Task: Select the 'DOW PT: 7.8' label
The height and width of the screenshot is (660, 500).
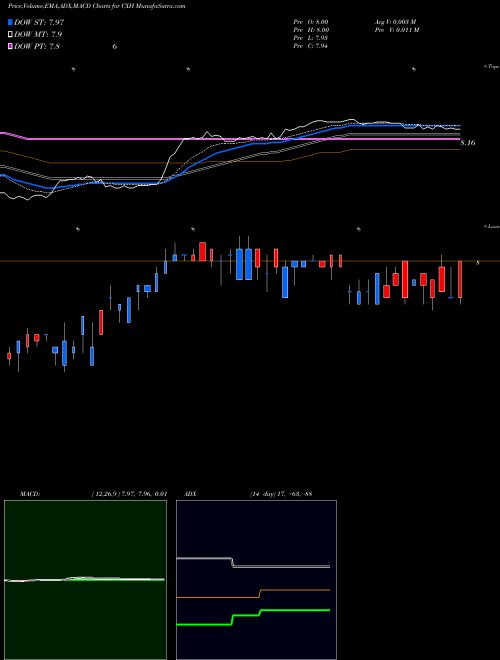Action: 37,46
